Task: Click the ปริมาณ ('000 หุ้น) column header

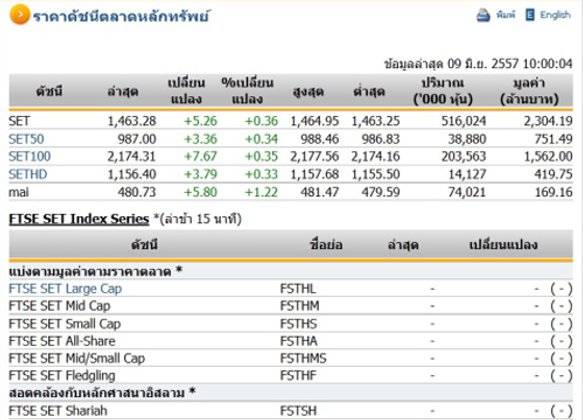Action: [x=443, y=91]
